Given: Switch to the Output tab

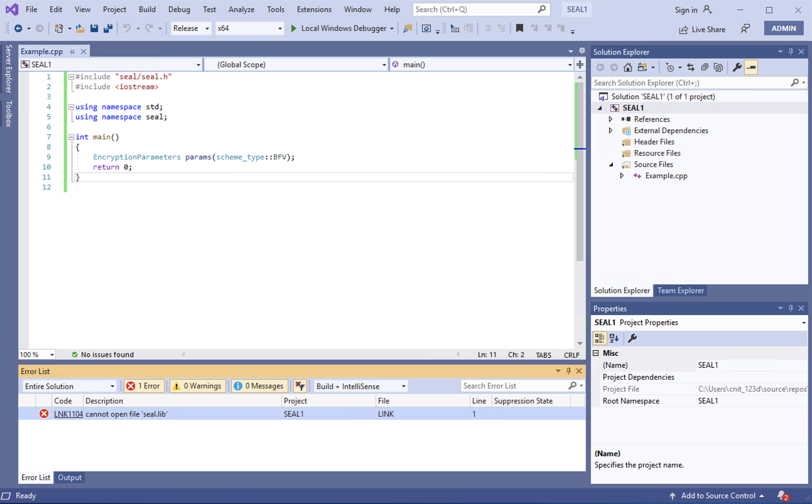Looking at the screenshot, I should click(x=70, y=478).
